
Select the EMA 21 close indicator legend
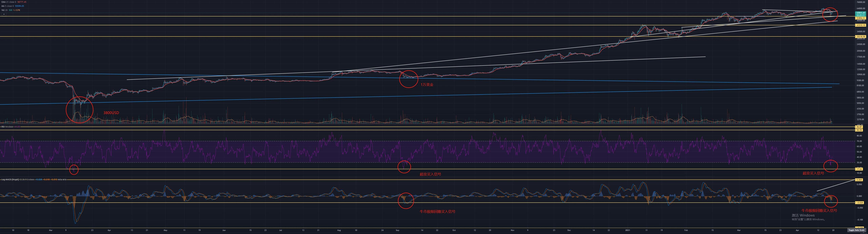pyautogui.click(x=14, y=2)
